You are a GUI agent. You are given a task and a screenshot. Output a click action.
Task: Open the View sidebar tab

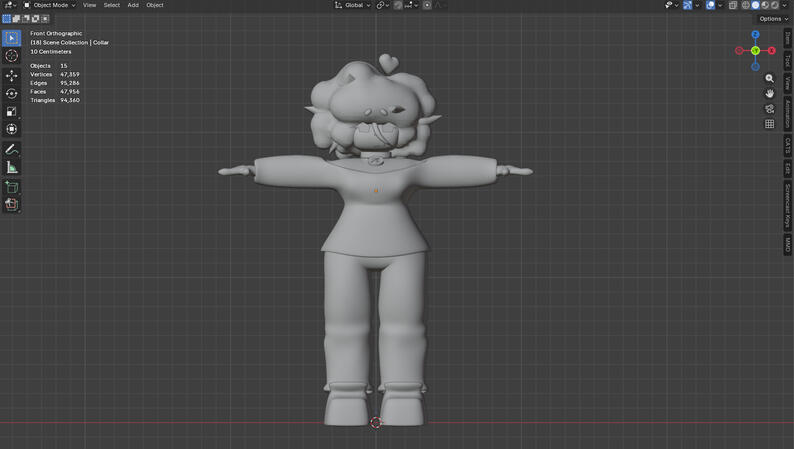(x=787, y=83)
